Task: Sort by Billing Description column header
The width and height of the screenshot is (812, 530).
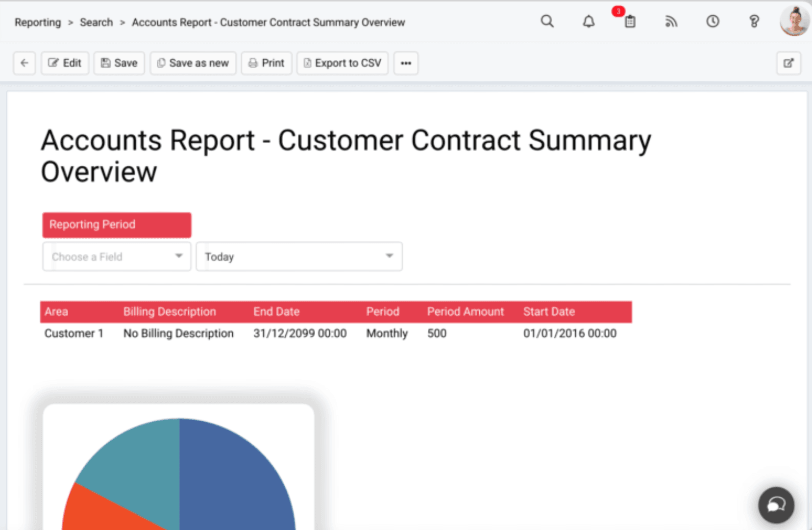Action: tap(170, 312)
